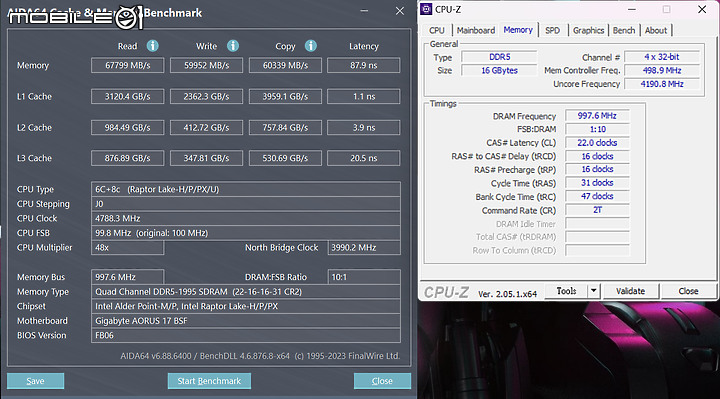
Task: Click the Channel # 4 x 32-bit value
Action: [662, 57]
